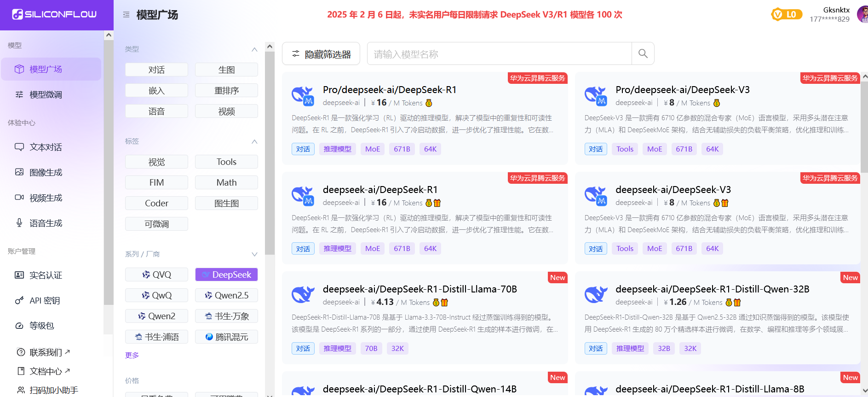Open the deepseek-ai/DeepSeek-R1 model title
The width and height of the screenshot is (868, 397).
coord(380,190)
